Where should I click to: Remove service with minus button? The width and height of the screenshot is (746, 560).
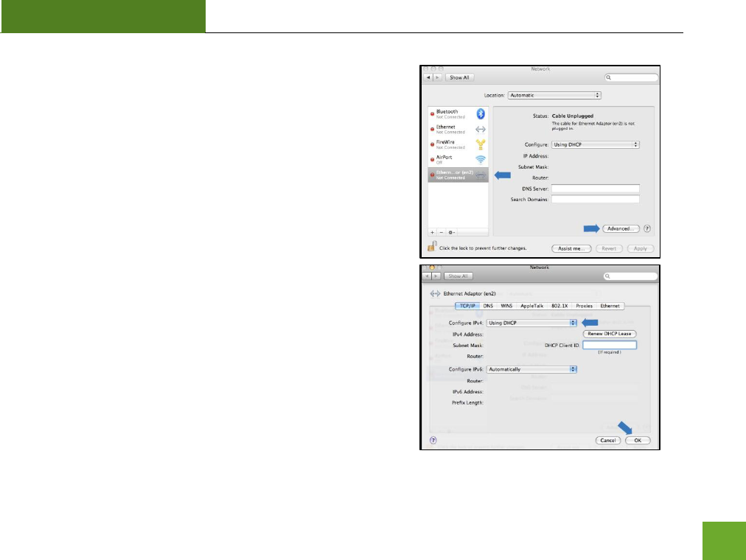click(442, 232)
